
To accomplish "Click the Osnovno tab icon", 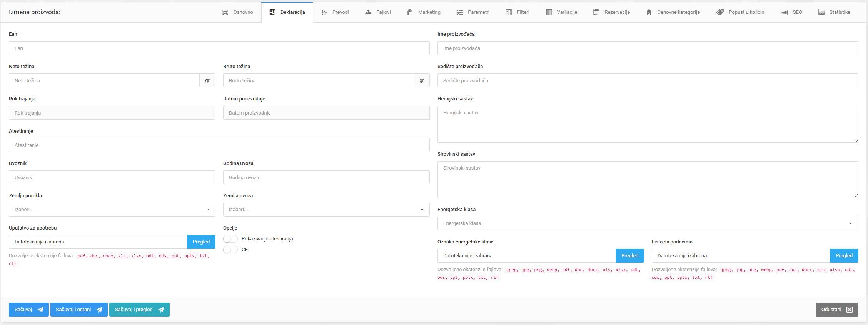I will click(x=225, y=12).
